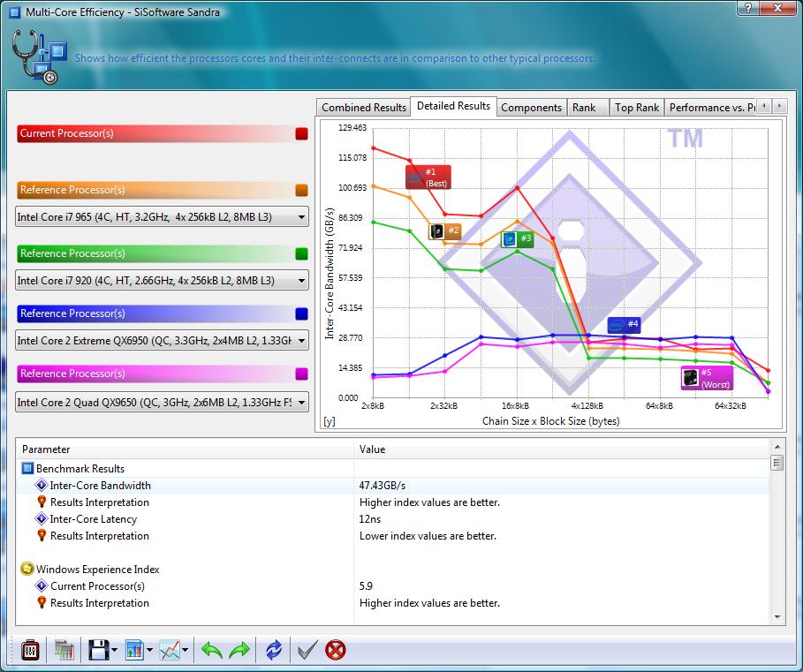Image resolution: width=803 pixels, height=672 pixels.
Task: Toggle the red Current Processor color box
Action: point(301,134)
